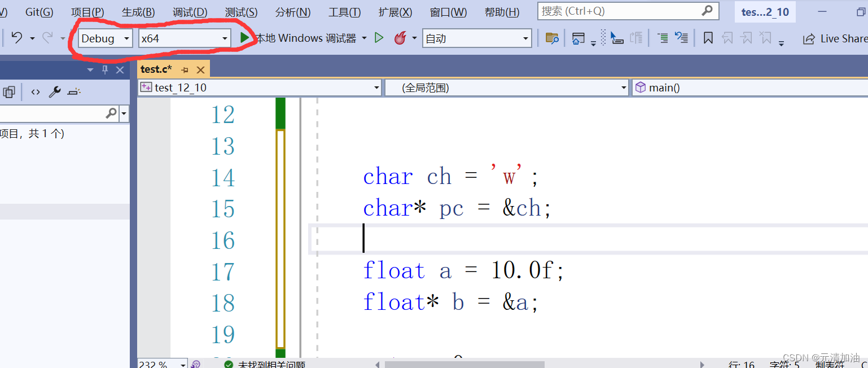Open the 232% zoom level control
Viewport: 868px width, 368px height.
click(160, 363)
